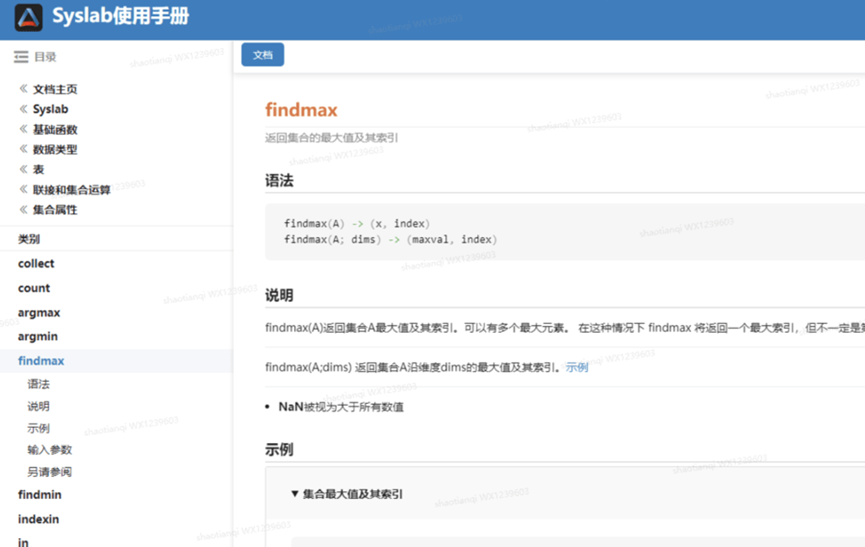
Task: Click the 类别 sidebar heading
Action: (29, 239)
